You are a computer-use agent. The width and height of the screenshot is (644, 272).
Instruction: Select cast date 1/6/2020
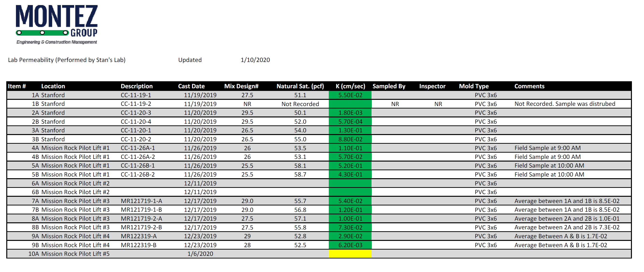(x=200, y=254)
